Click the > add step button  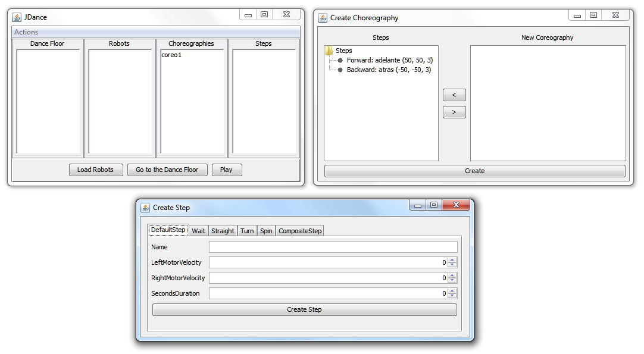click(x=454, y=112)
